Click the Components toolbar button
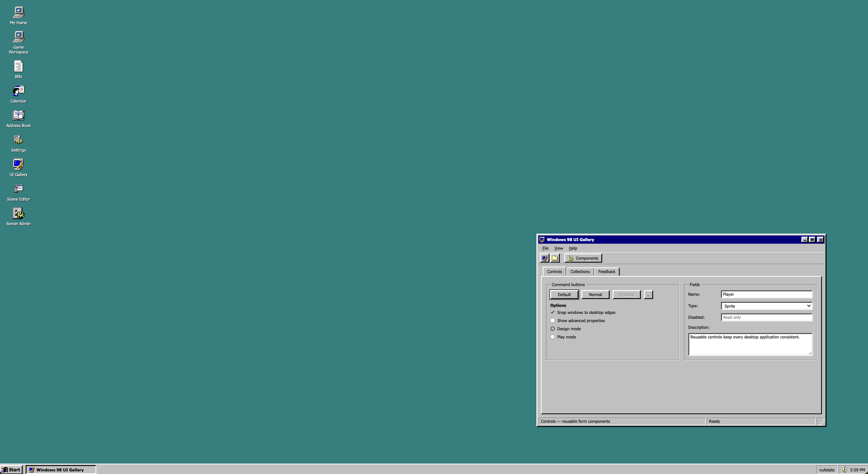 pos(583,258)
